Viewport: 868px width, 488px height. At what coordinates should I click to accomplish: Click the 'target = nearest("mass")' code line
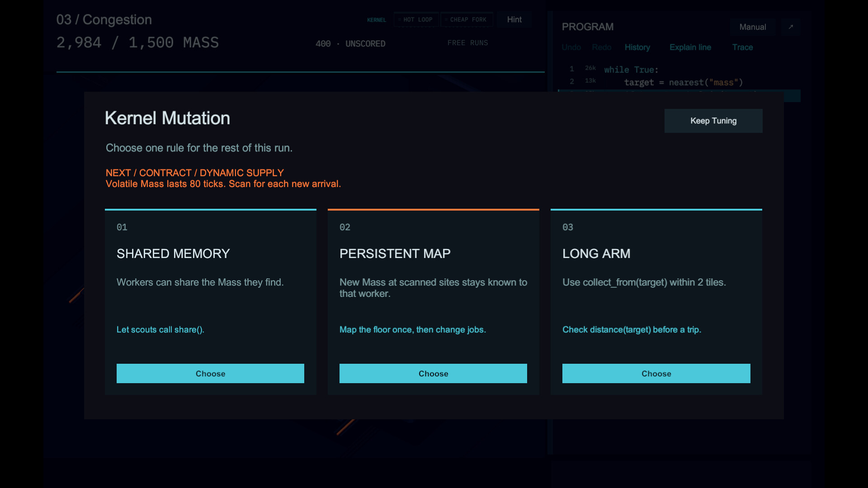(x=684, y=82)
